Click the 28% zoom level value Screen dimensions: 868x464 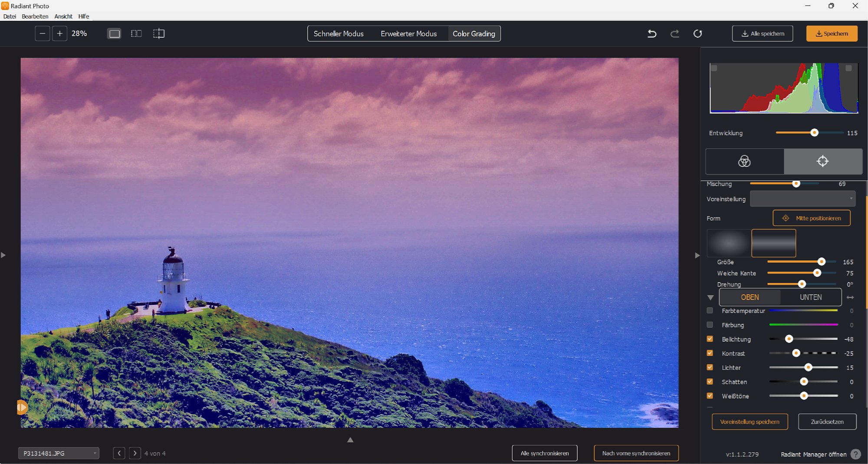pyautogui.click(x=79, y=33)
